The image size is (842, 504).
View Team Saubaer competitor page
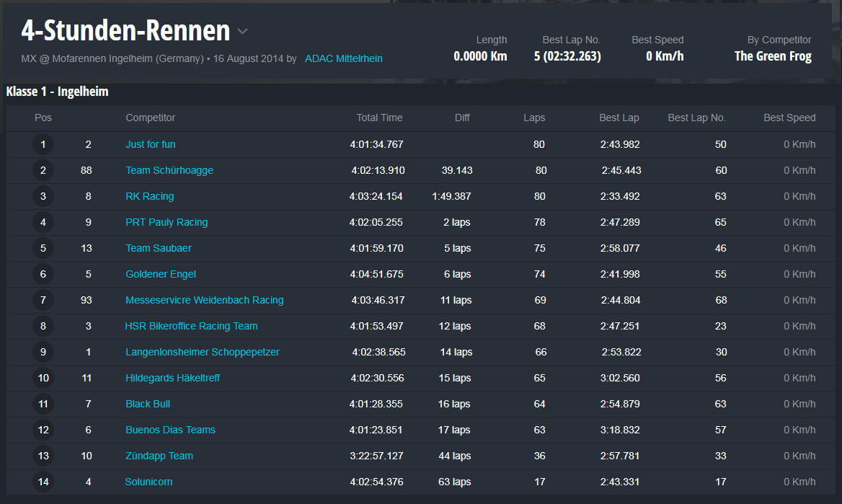point(159,248)
